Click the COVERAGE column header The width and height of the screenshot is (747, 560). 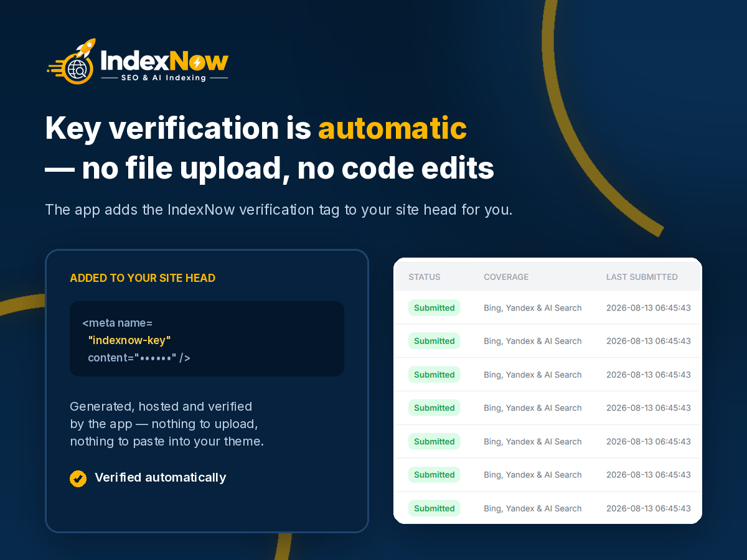pos(506,277)
